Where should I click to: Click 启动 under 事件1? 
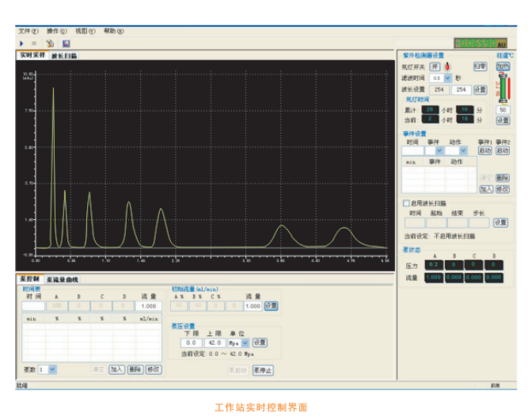(x=484, y=150)
